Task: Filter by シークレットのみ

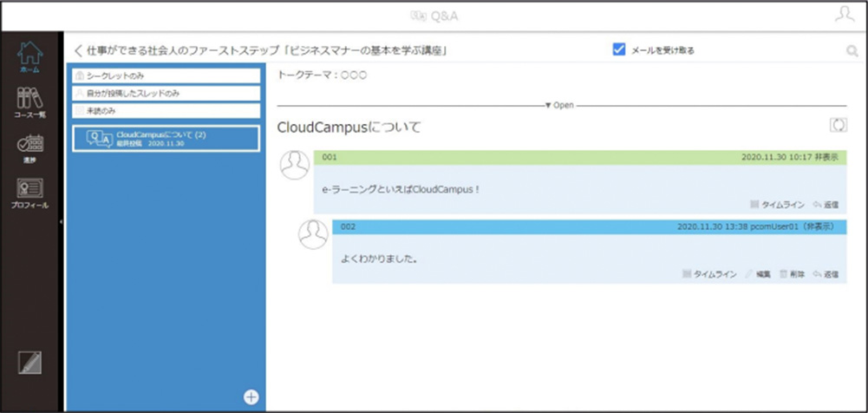Action: click(166, 75)
